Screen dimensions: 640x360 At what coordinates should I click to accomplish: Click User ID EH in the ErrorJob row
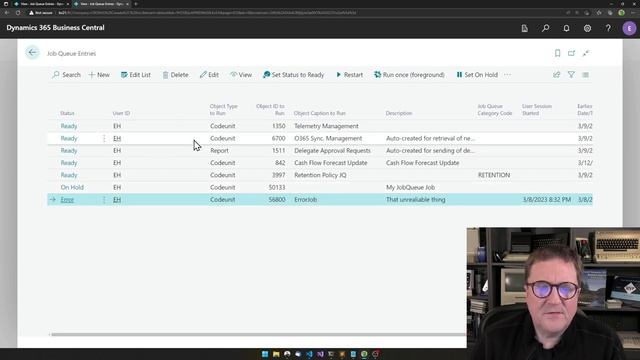[x=117, y=200]
